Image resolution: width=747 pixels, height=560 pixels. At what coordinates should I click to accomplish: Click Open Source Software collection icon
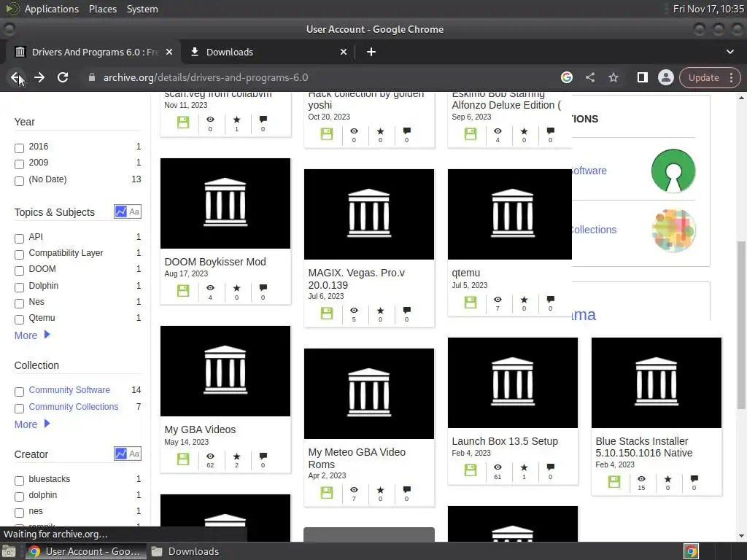pos(673,171)
